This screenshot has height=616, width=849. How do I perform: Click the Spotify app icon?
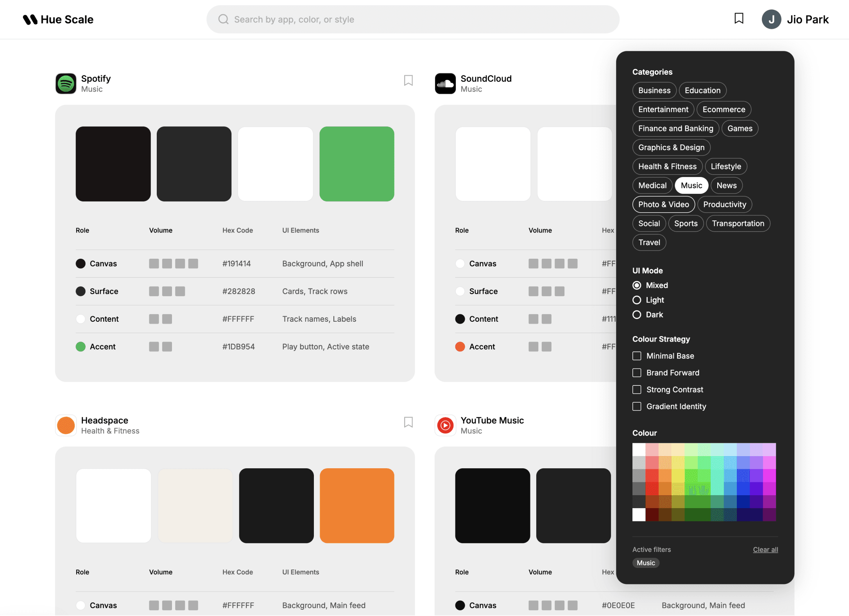66,83
